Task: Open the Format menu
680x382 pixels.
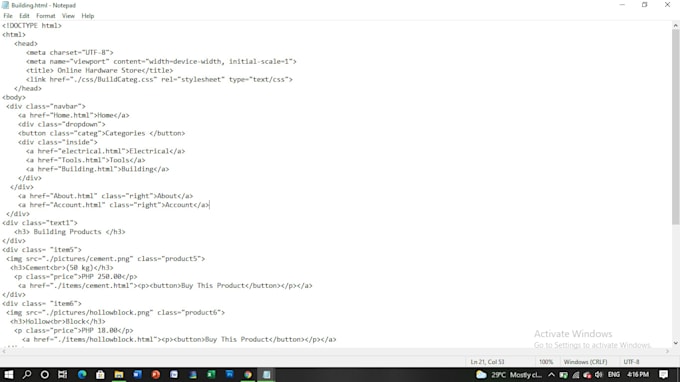Action: pos(46,16)
